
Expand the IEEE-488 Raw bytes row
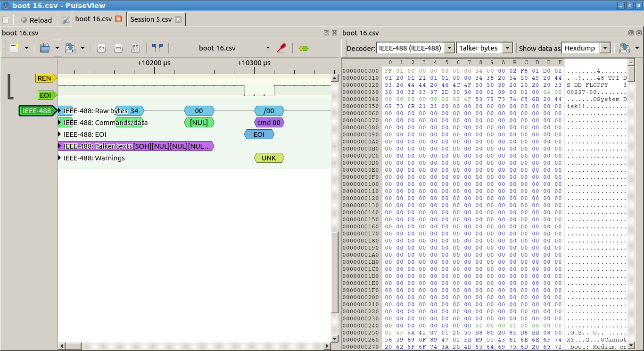[60, 111]
